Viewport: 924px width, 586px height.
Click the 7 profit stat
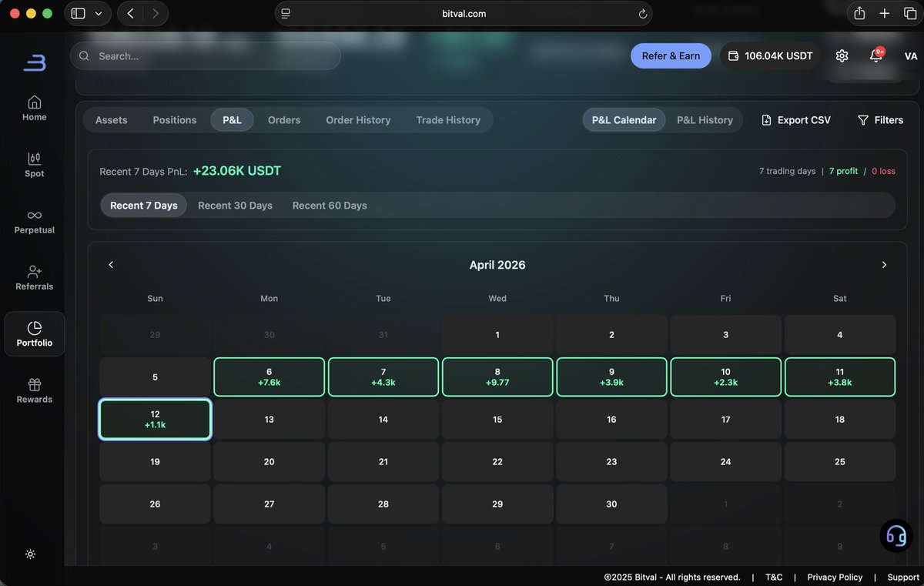click(843, 171)
